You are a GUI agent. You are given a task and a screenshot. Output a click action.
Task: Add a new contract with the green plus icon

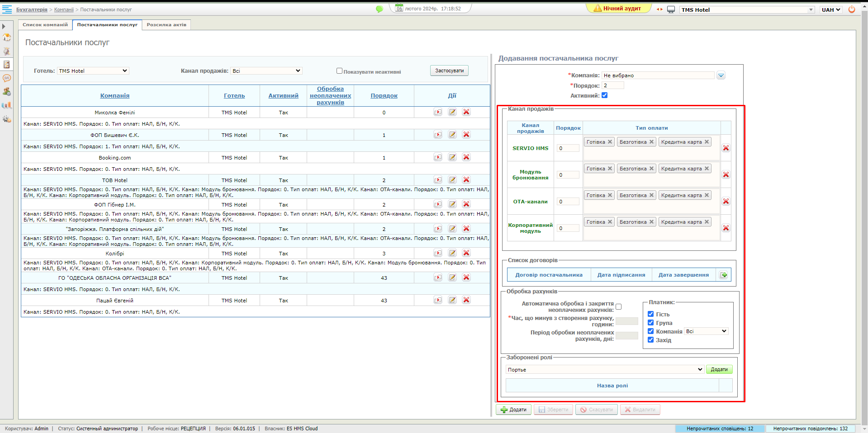point(724,275)
